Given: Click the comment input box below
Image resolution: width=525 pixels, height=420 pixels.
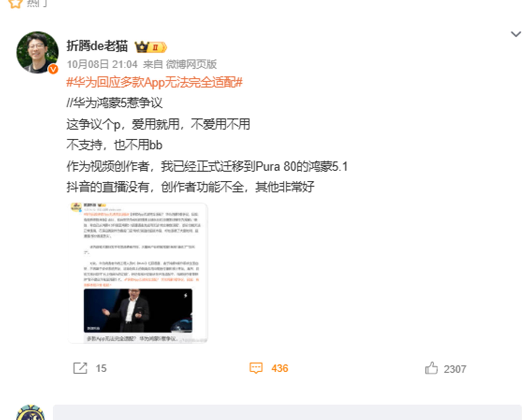Looking at the screenshot, I should [x=287, y=412].
